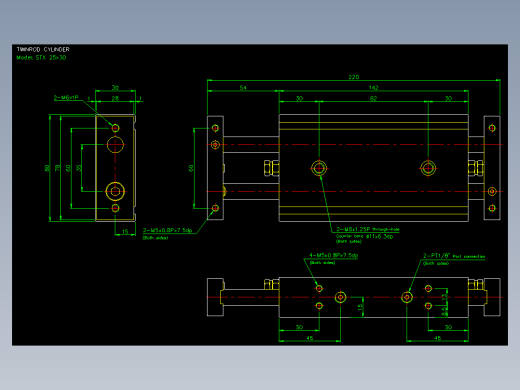520x390 pixels.
Task: Click the left hex nut beside cylinder body
Action: (271, 168)
